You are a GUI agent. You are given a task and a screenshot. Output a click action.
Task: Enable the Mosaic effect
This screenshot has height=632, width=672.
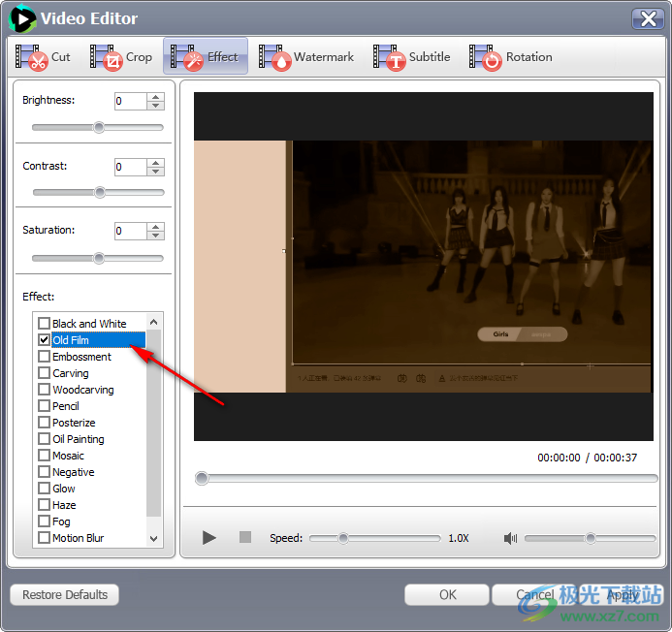click(x=44, y=456)
